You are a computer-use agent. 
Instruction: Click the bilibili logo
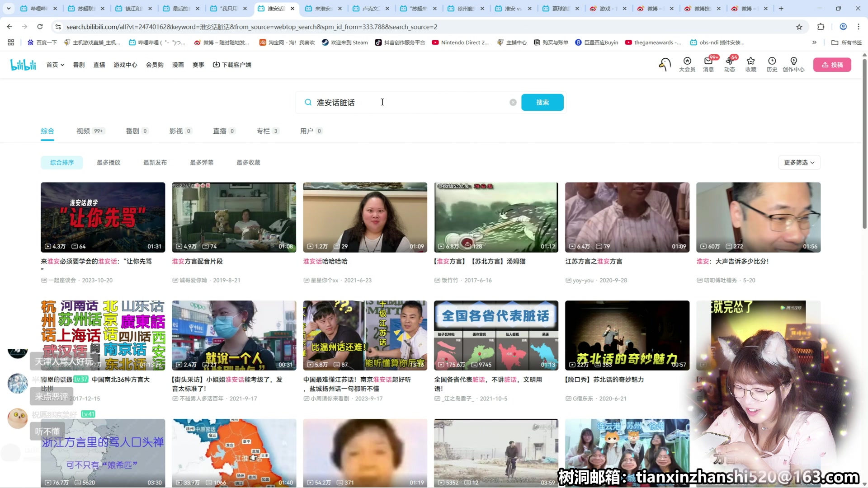click(23, 65)
